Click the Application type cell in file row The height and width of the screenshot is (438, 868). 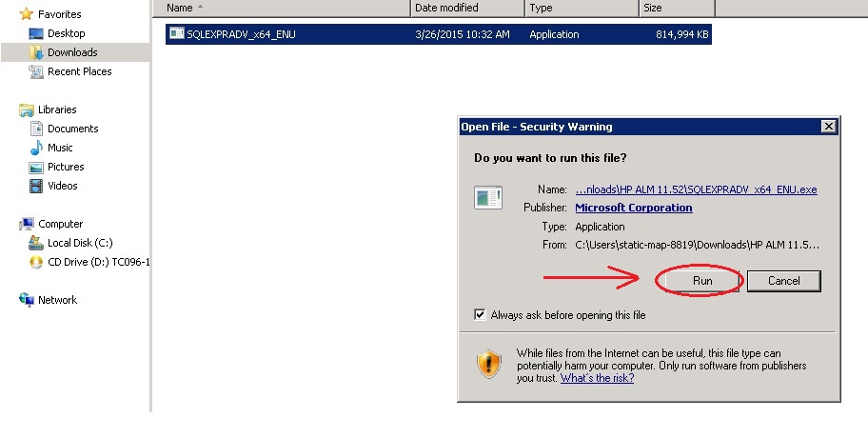click(x=554, y=34)
